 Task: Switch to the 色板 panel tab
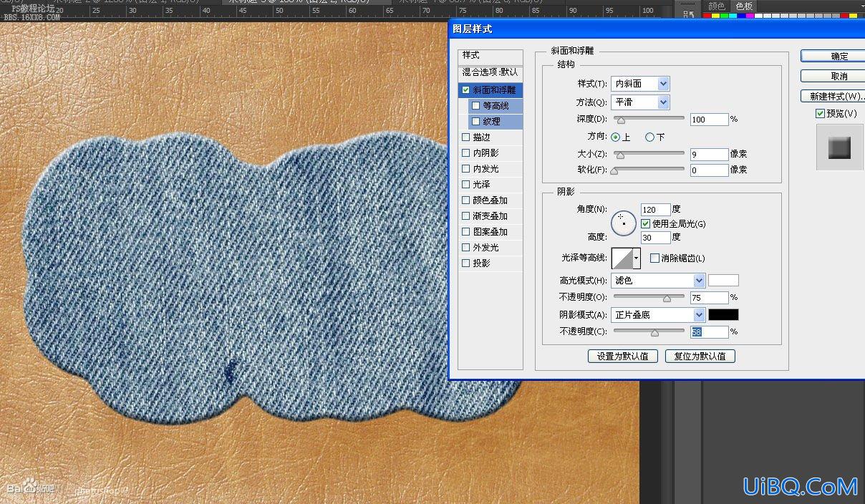pos(744,6)
